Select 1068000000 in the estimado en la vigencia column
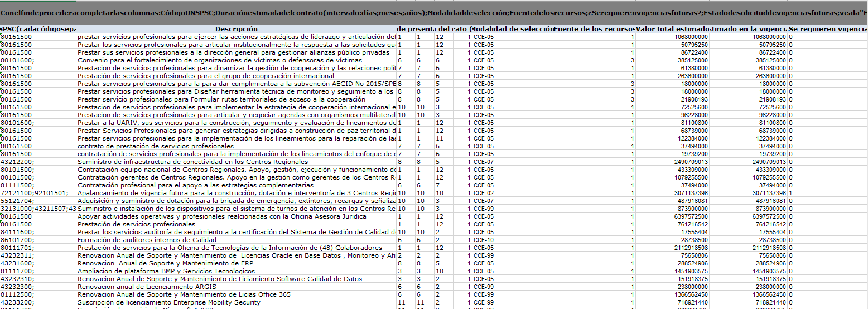868x309 pixels. [x=749, y=36]
